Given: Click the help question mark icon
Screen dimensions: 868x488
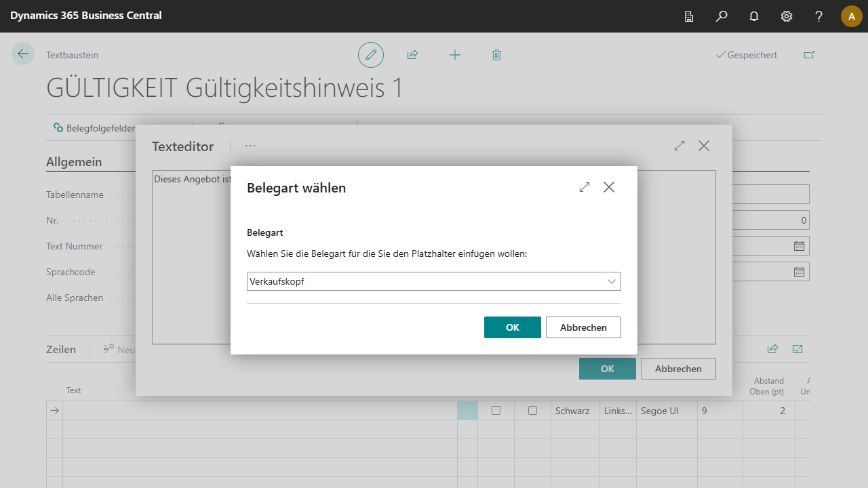Looking at the screenshot, I should tap(819, 16).
